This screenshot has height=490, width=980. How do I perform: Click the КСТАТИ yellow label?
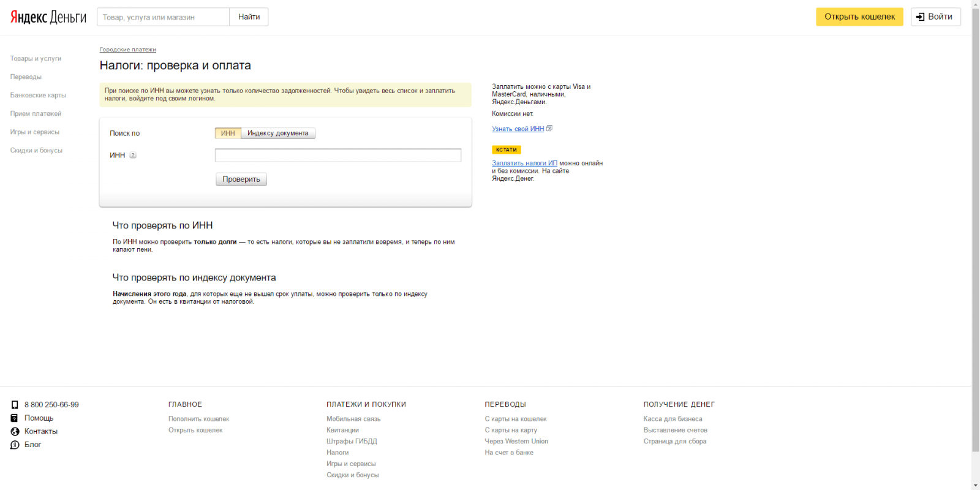(507, 150)
